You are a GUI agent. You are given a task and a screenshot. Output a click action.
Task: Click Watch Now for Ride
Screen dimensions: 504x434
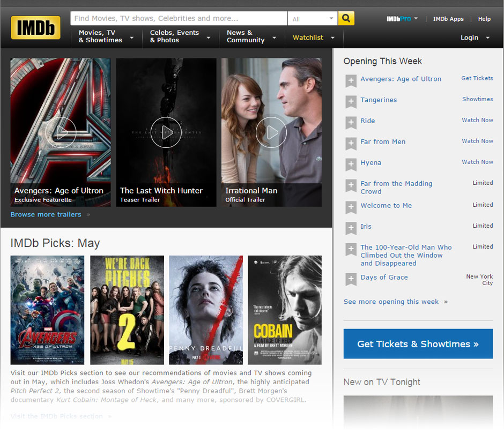(x=477, y=120)
